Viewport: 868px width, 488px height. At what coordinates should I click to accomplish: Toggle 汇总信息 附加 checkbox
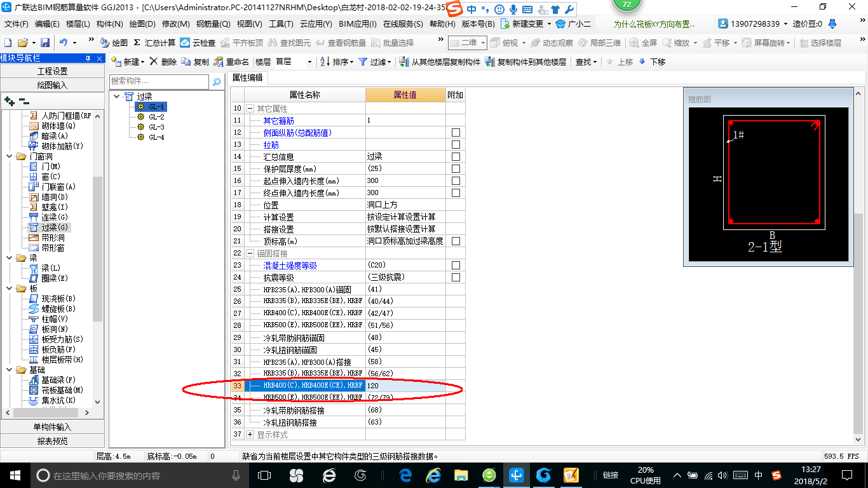(x=456, y=157)
